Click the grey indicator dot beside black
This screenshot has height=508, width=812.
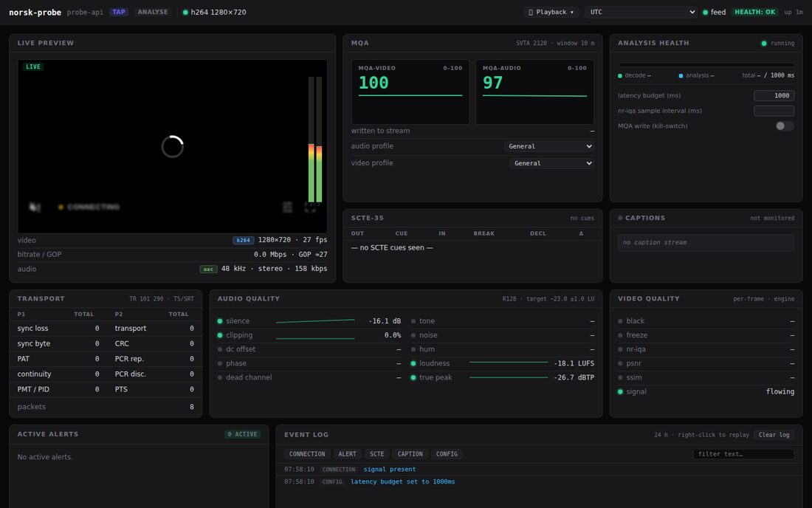tap(620, 321)
